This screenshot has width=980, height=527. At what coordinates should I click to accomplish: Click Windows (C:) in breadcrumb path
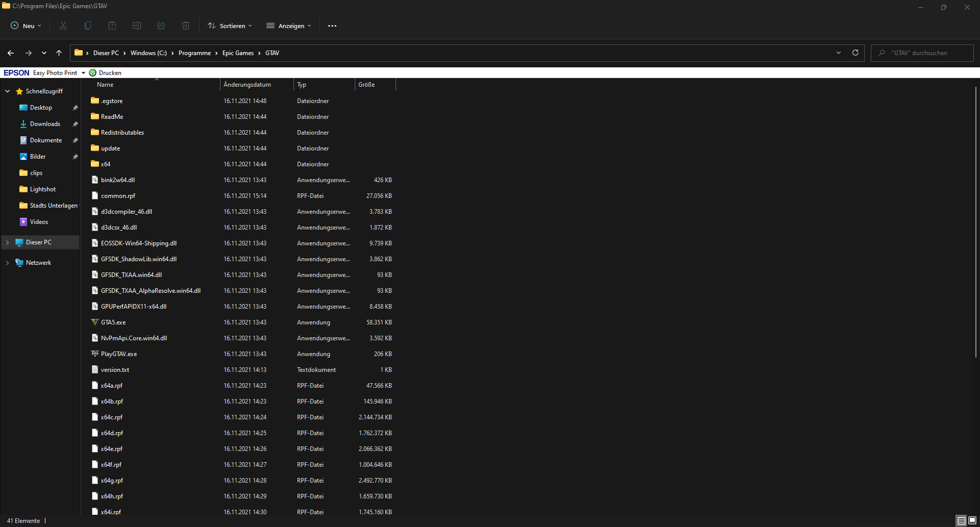pyautogui.click(x=149, y=53)
